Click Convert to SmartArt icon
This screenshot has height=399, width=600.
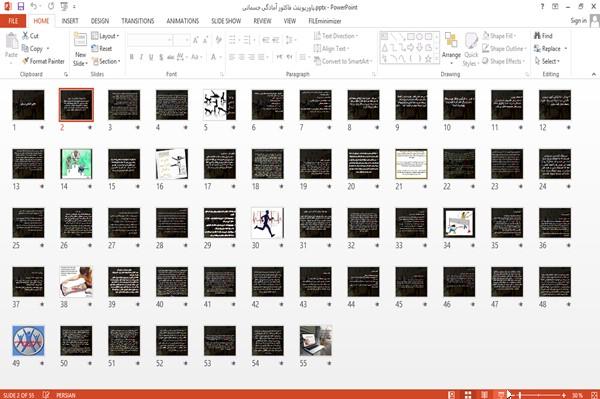[317, 61]
